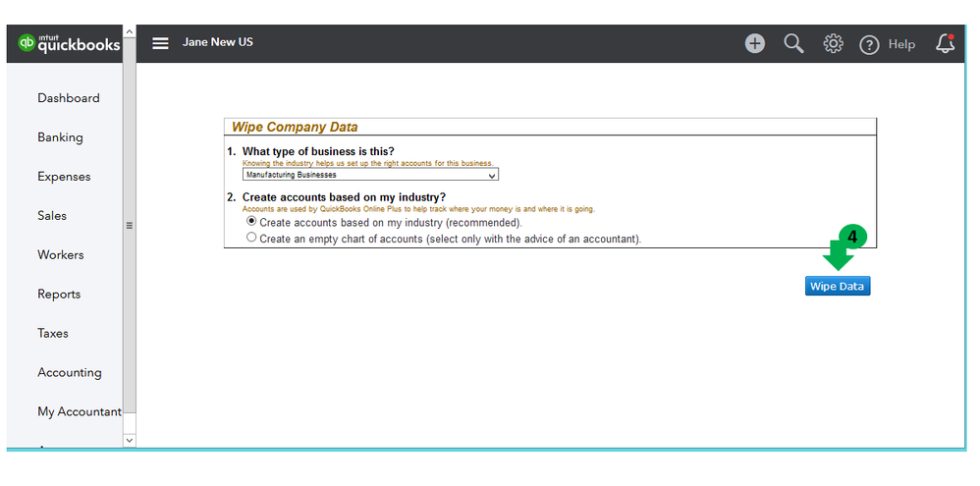980x486 pixels.
Task: Click the Help question mark icon
Action: click(869, 44)
